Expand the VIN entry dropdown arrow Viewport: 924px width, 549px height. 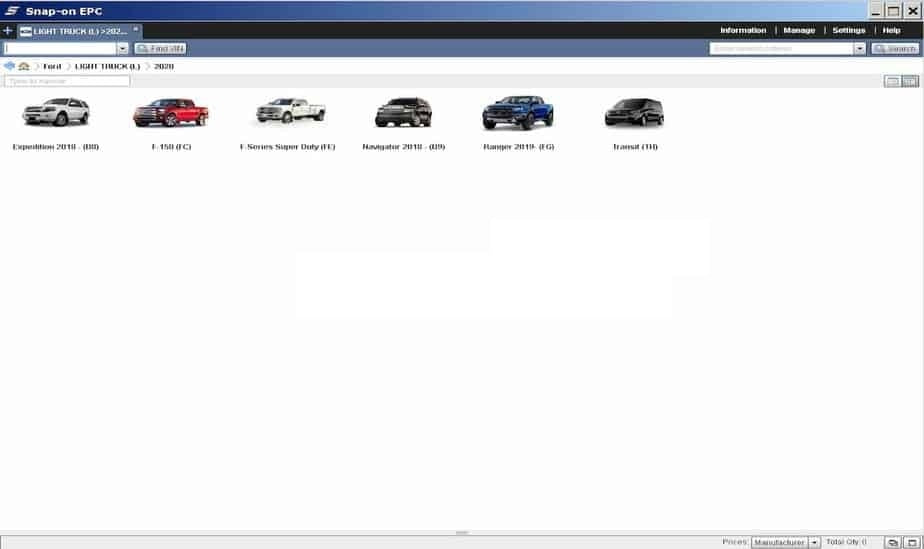tap(122, 48)
